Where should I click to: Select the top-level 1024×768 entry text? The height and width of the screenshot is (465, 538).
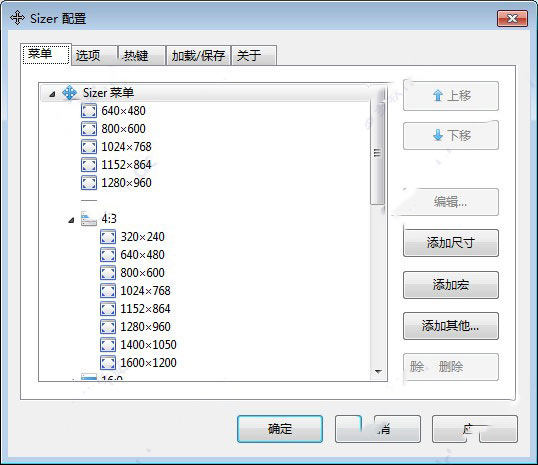coord(126,147)
